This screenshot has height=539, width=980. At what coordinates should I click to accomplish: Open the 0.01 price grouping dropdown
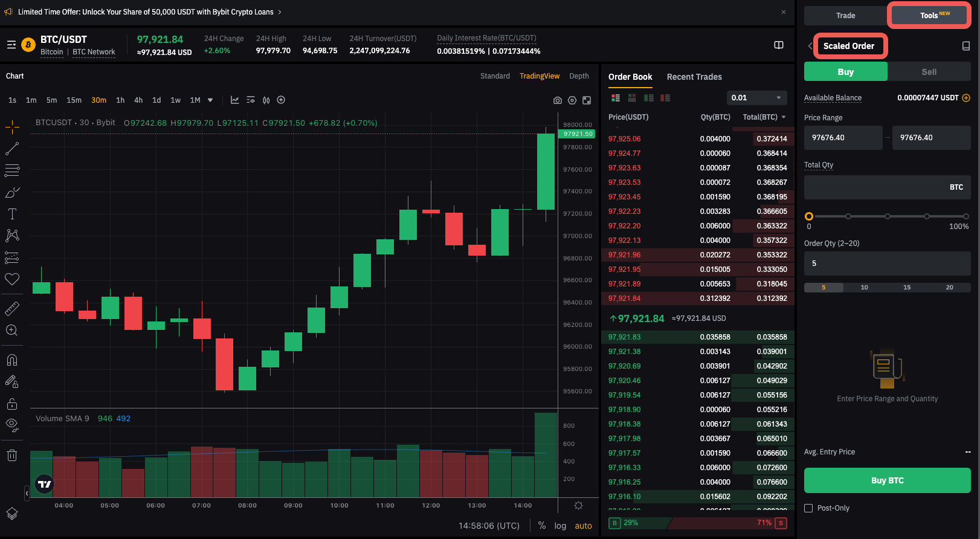[x=756, y=98]
